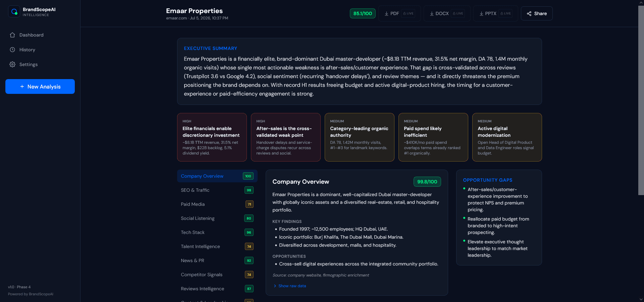The image size is (644, 302).
Task: Click the 80 score for Social Listening
Action: point(249,218)
